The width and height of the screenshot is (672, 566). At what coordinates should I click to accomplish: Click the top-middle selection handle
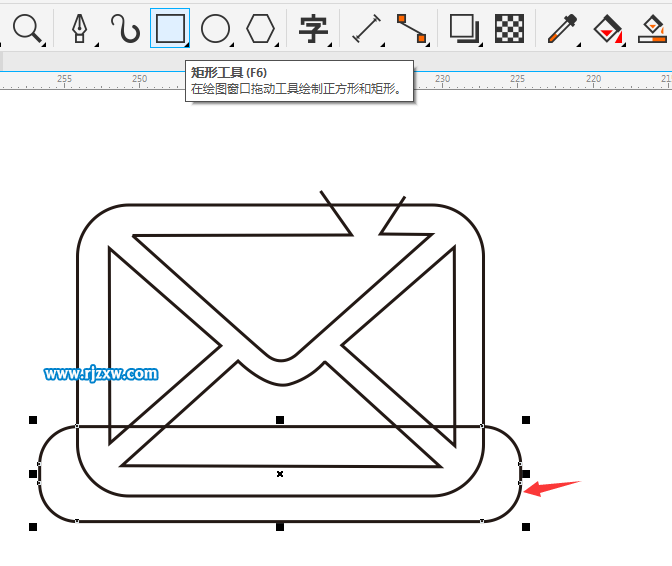280,420
